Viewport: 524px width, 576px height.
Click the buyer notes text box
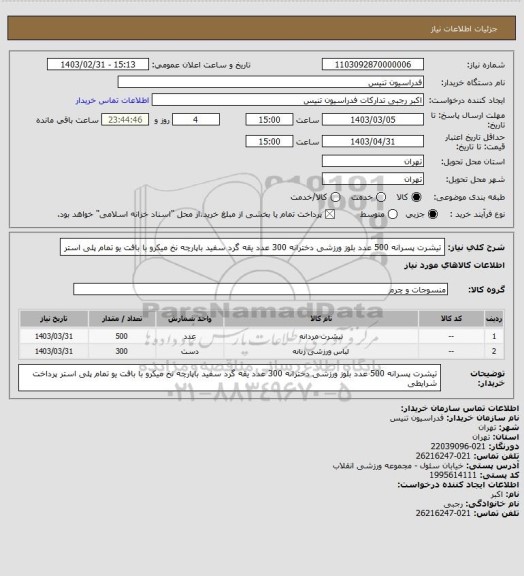point(229,378)
